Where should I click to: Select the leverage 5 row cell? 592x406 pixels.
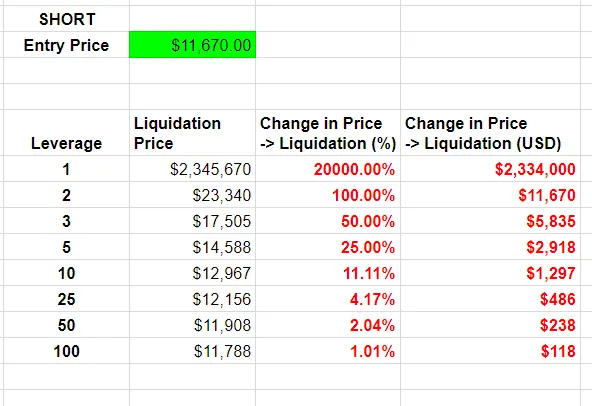pyautogui.click(x=66, y=247)
